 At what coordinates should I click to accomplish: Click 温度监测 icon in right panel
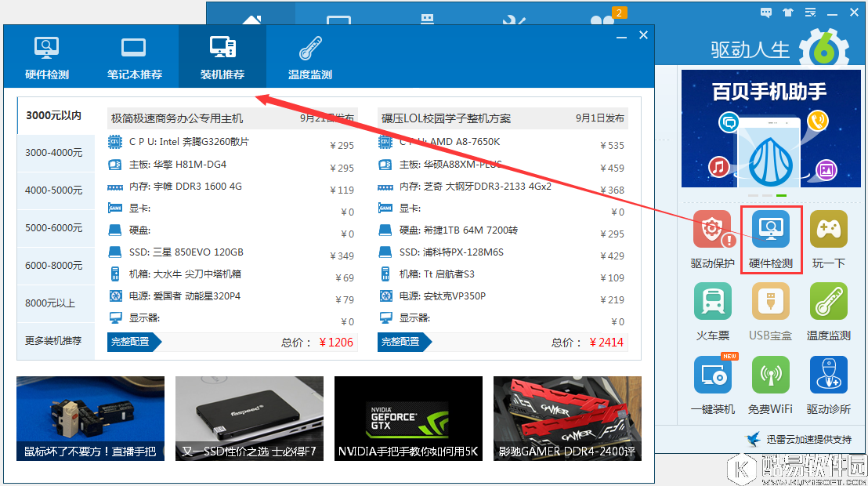click(x=828, y=302)
